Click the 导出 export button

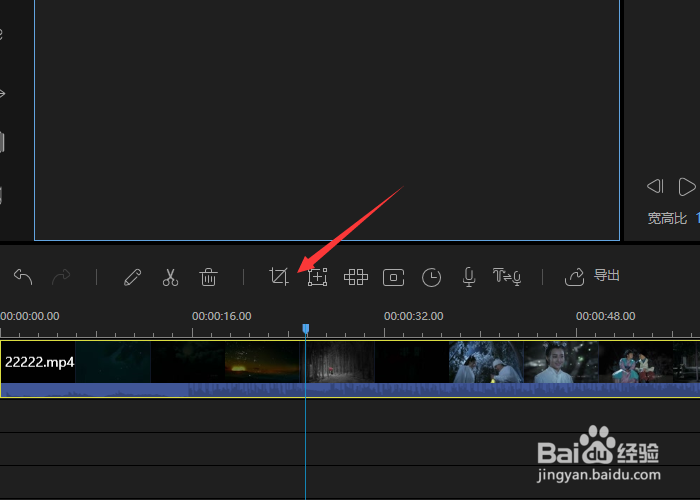[x=592, y=277]
